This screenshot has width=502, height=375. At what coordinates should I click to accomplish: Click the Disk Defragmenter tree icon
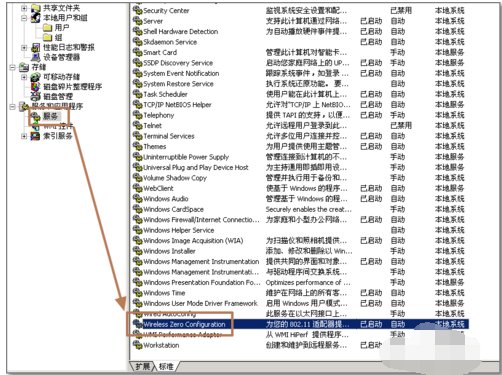[36, 87]
